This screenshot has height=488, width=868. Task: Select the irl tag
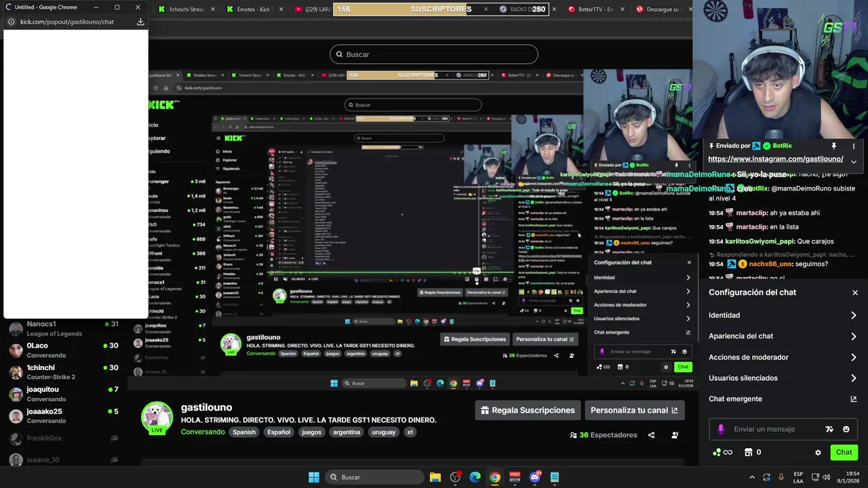point(410,432)
